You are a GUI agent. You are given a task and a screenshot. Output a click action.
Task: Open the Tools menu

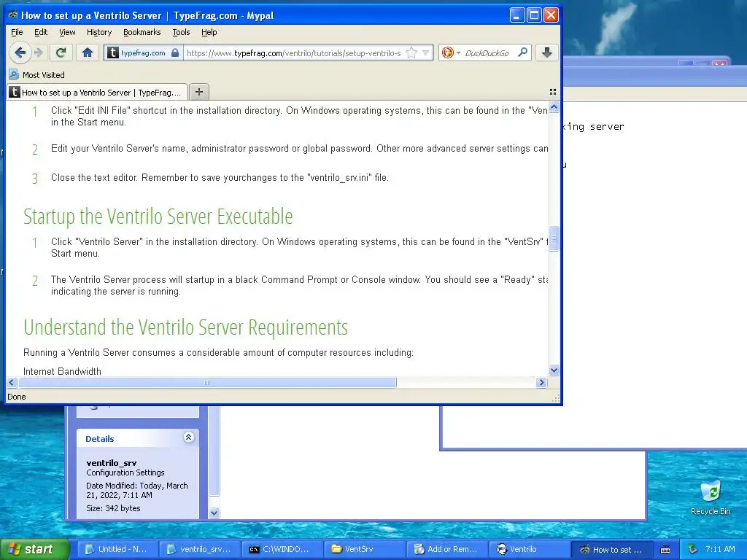point(181,32)
